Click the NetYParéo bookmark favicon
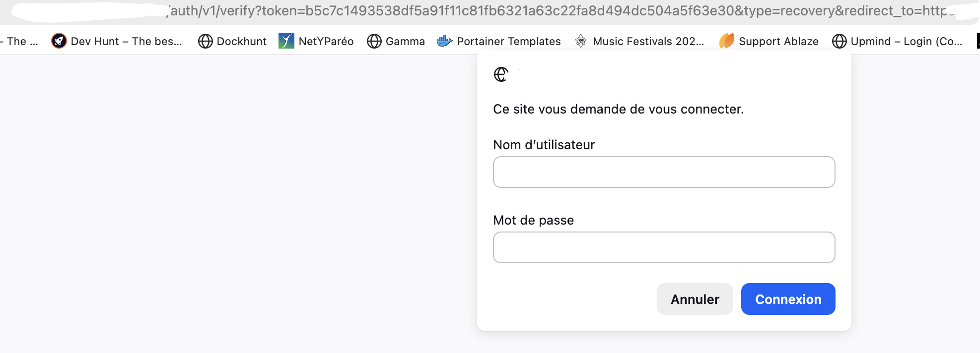This screenshot has width=980, height=353. point(286,41)
